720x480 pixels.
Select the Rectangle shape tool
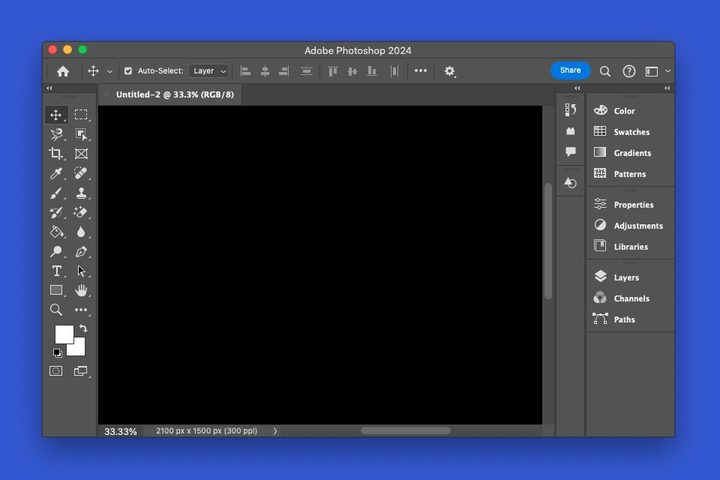[x=56, y=290]
